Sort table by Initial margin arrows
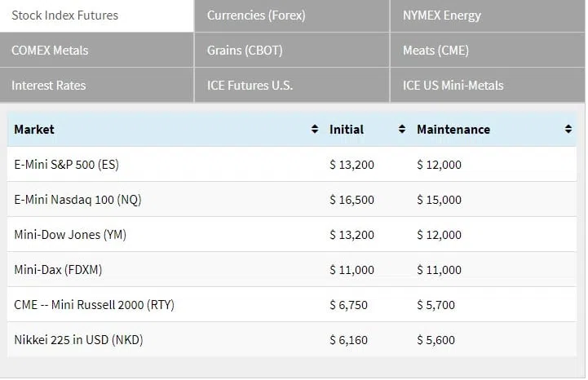Screen dimensions: 588x380 [x=401, y=130]
